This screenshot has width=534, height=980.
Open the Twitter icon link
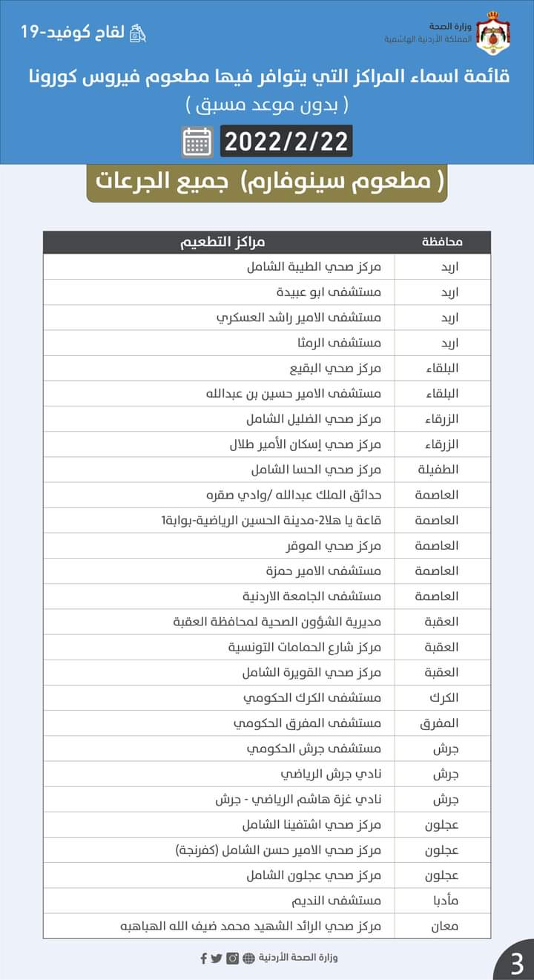(x=217, y=958)
